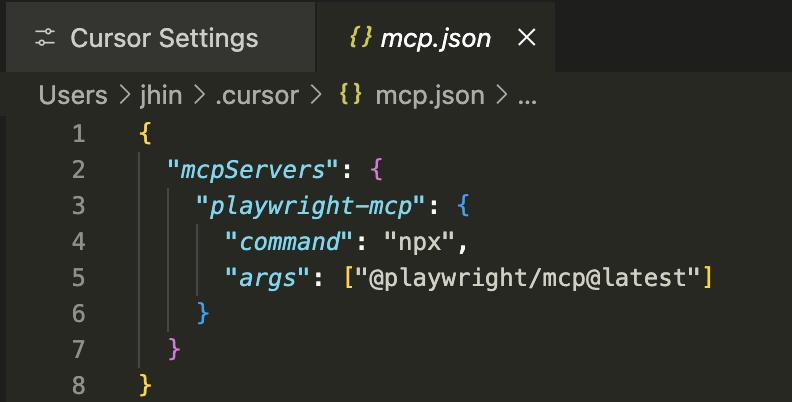
Task: Click the JSON braces icon in breadcrumb path
Action: [x=350, y=96]
